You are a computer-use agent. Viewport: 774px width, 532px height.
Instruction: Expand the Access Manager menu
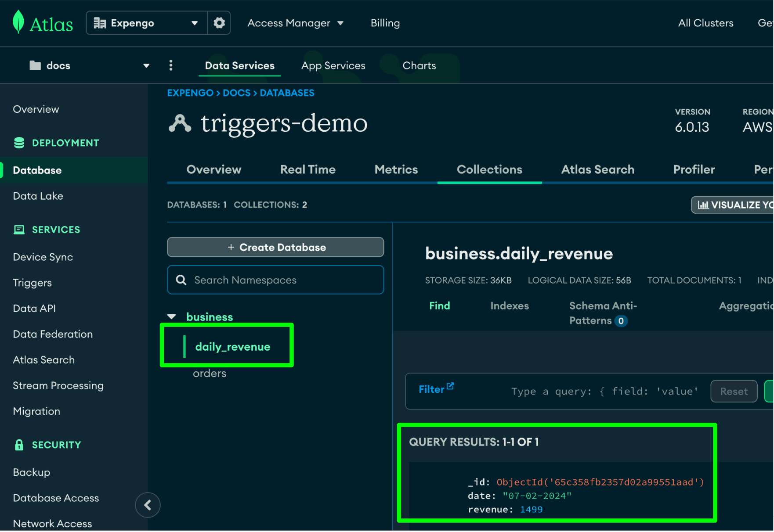[296, 23]
